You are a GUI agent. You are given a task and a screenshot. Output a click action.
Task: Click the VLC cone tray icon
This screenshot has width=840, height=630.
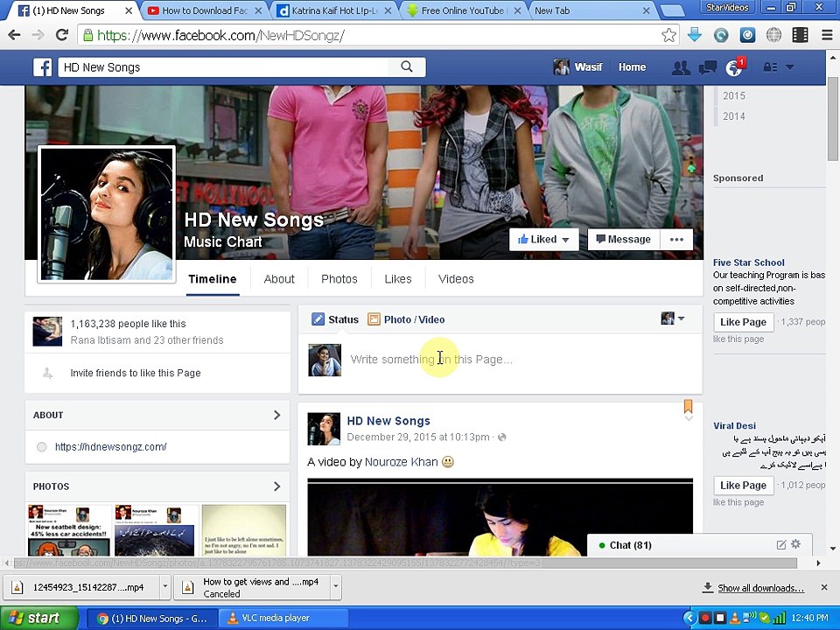click(735, 618)
